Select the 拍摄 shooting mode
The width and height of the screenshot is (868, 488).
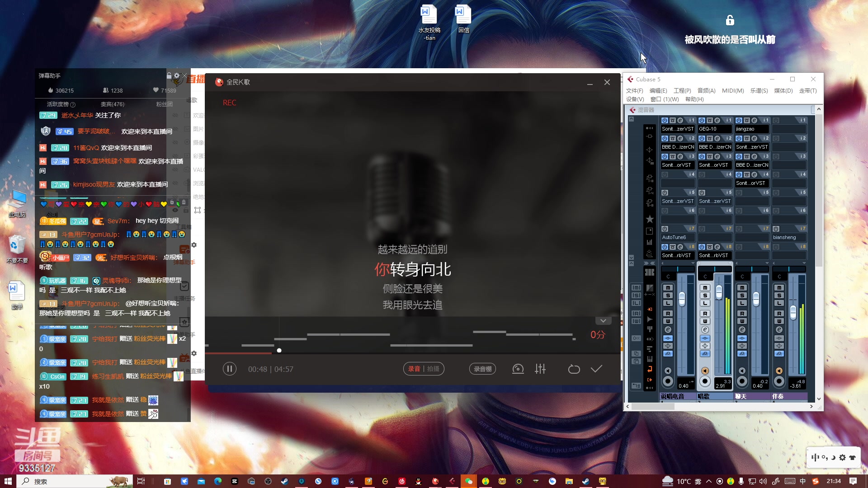[x=433, y=369]
